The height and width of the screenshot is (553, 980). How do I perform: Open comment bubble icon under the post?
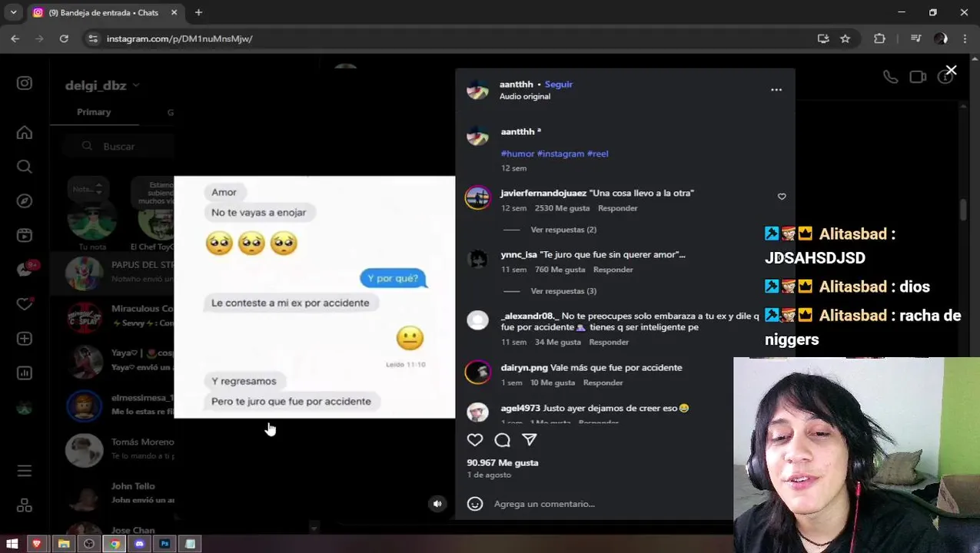502,440
